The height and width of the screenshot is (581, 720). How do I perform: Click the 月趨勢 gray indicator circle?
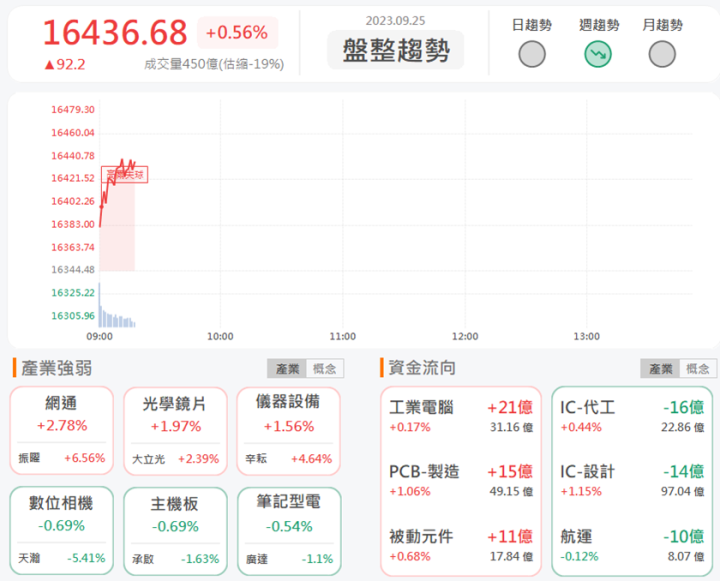662,54
